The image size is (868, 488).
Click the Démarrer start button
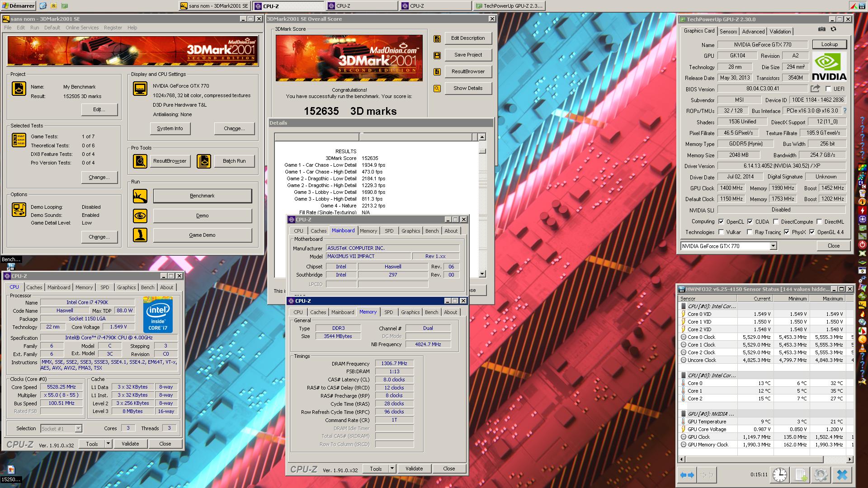pos(19,5)
